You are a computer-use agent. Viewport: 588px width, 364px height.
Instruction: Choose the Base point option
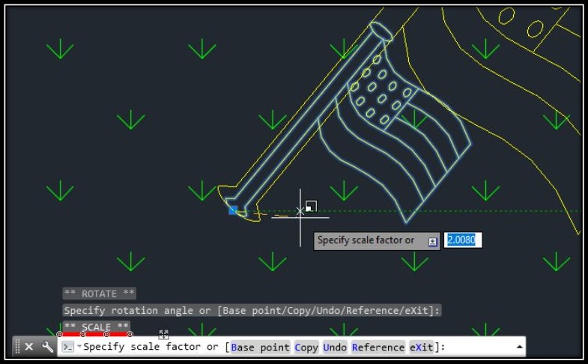(260, 347)
